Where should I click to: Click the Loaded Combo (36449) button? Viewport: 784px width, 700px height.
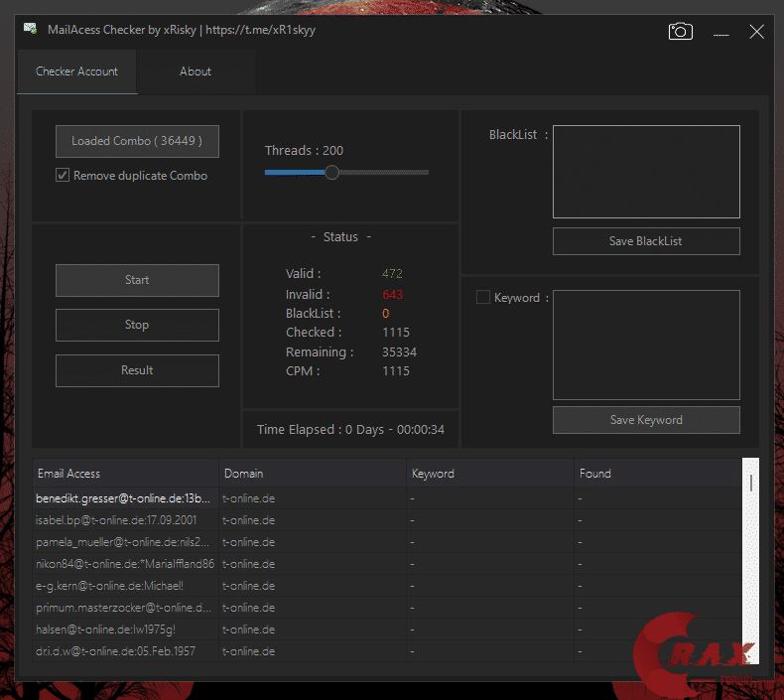[137, 141]
